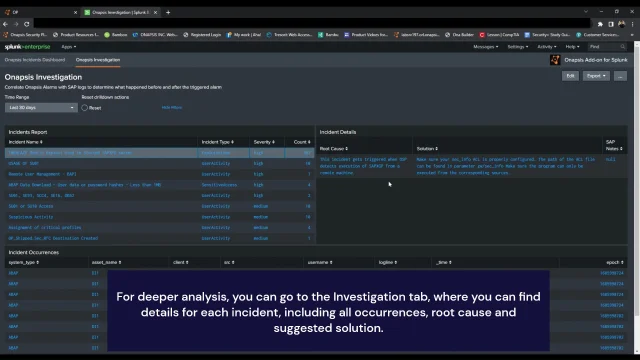Sort by the username column header
The image size is (640, 360).
click(320, 262)
